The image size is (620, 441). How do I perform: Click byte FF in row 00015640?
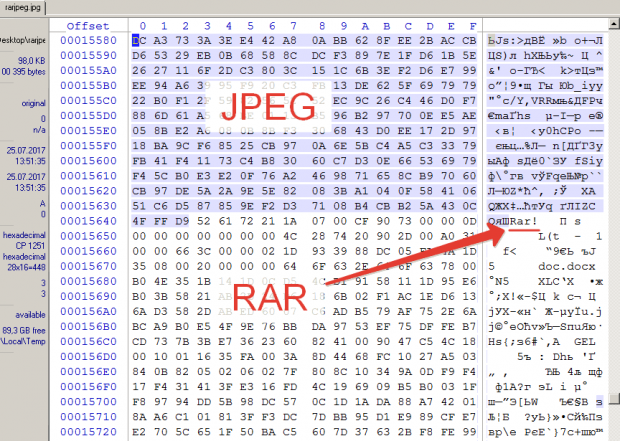[x=161, y=221]
